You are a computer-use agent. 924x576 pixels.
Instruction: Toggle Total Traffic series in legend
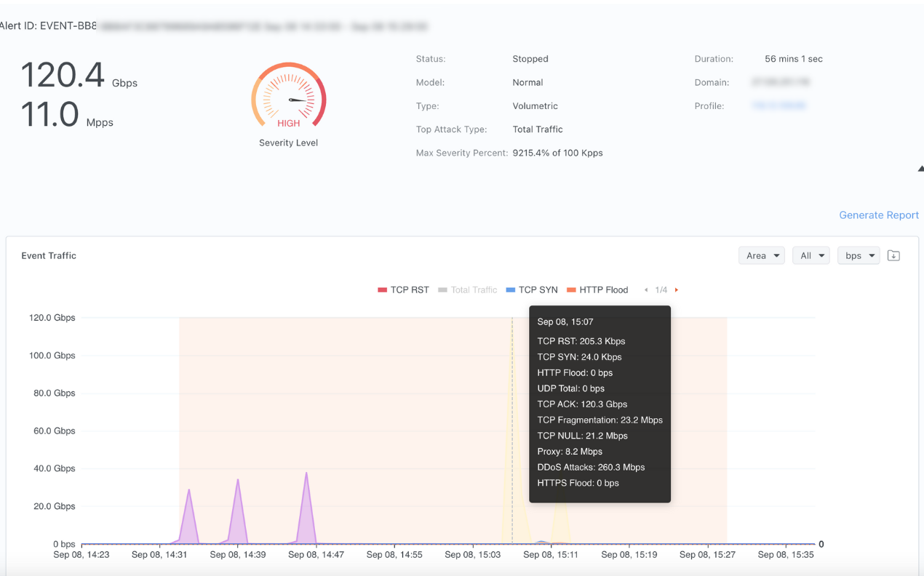[x=467, y=289]
